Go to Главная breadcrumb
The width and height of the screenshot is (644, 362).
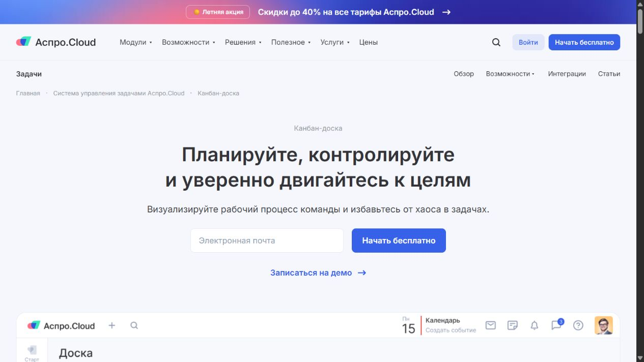[28, 93]
